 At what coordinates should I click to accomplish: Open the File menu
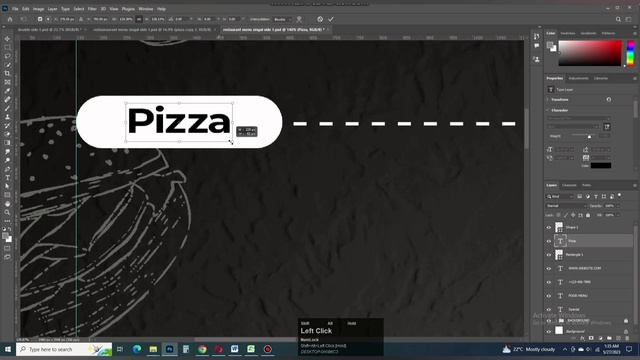15,9
